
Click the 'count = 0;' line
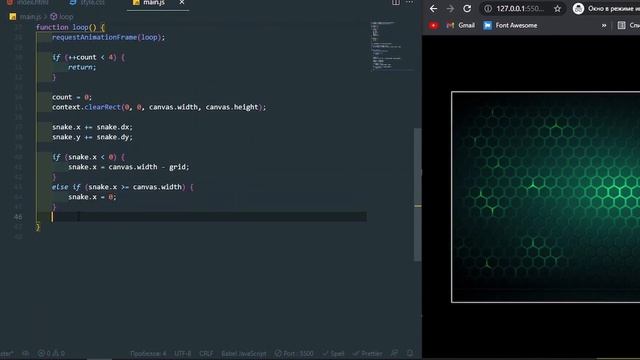72,97
